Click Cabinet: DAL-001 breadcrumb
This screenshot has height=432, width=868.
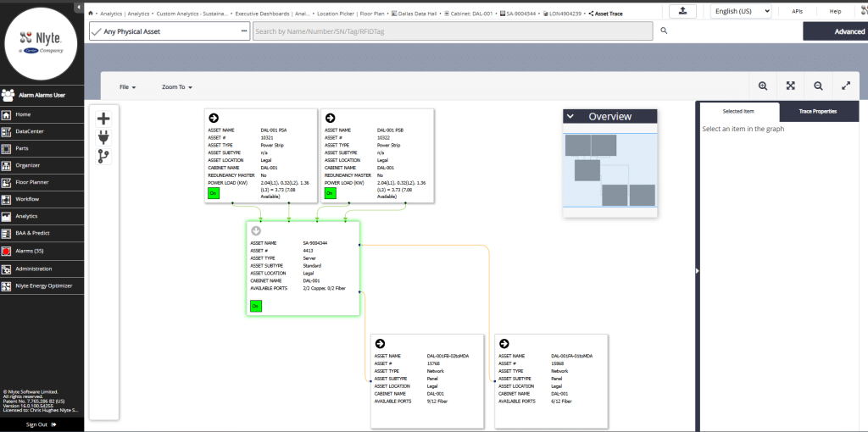(470, 14)
